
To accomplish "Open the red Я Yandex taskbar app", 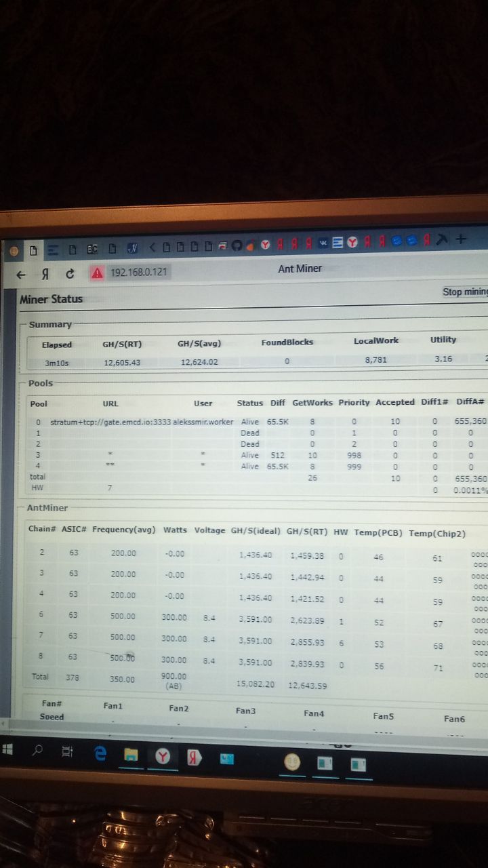I will (x=195, y=757).
